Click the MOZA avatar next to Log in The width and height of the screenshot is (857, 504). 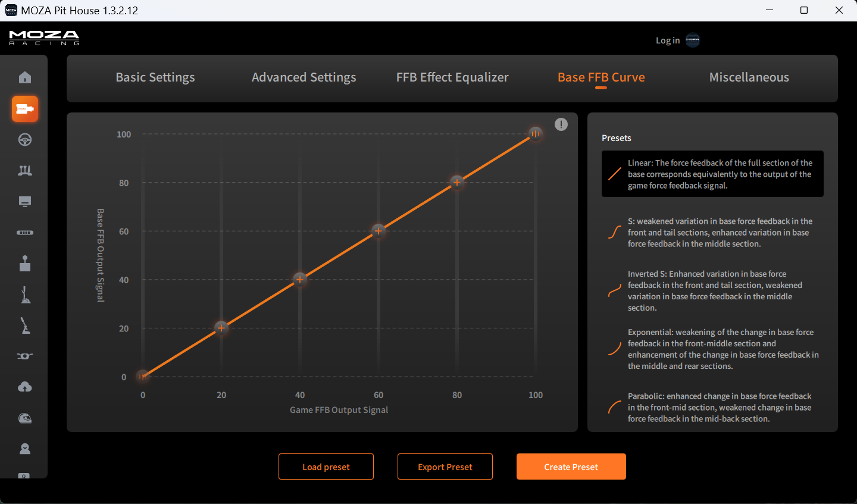click(x=693, y=40)
